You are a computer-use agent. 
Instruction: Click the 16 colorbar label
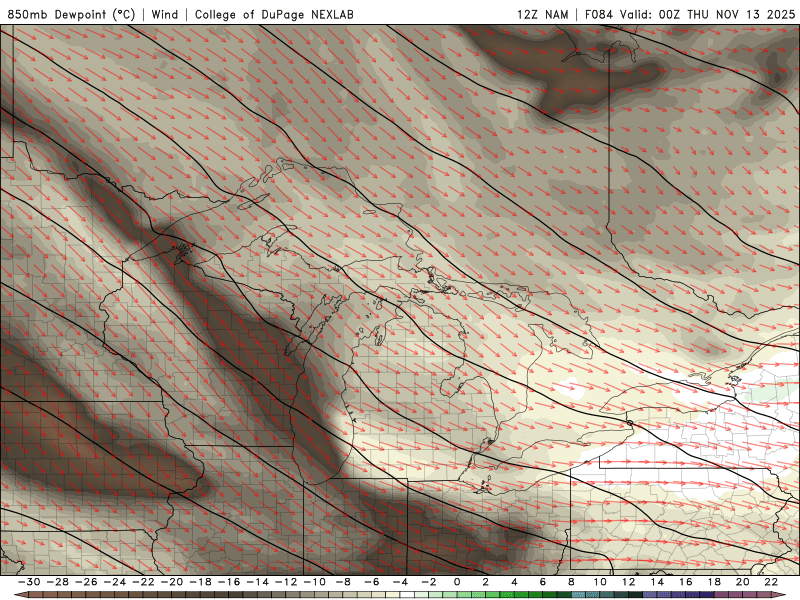(x=686, y=582)
